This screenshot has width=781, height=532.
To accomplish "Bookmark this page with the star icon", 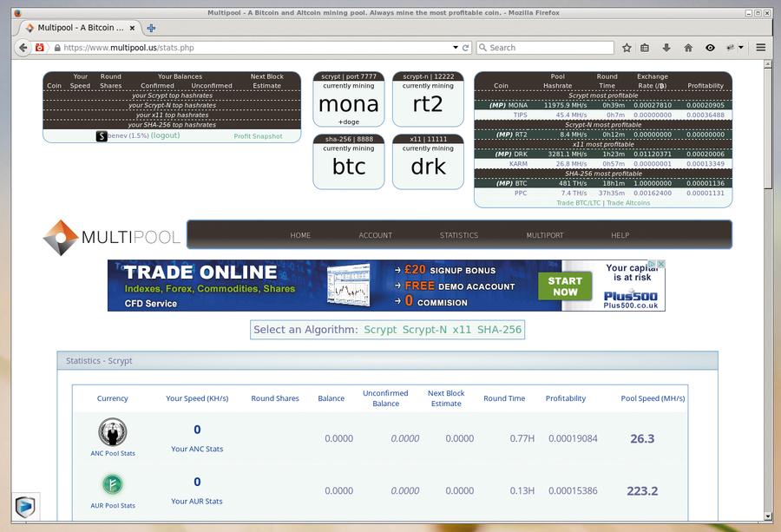I will [627, 48].
